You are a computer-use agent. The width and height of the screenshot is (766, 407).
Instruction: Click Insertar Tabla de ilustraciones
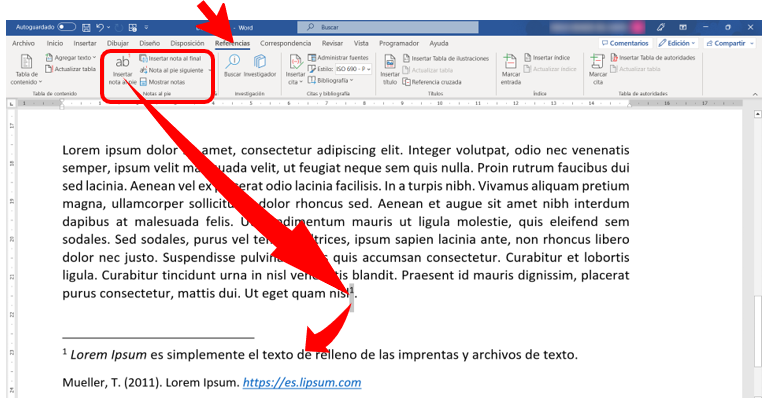(x=446, y=58)
